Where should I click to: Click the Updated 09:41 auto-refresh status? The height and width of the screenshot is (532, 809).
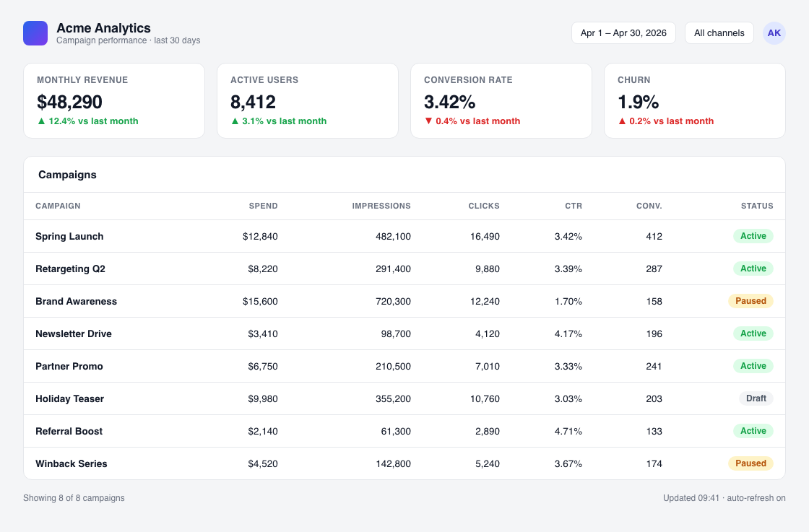[724, 498]
